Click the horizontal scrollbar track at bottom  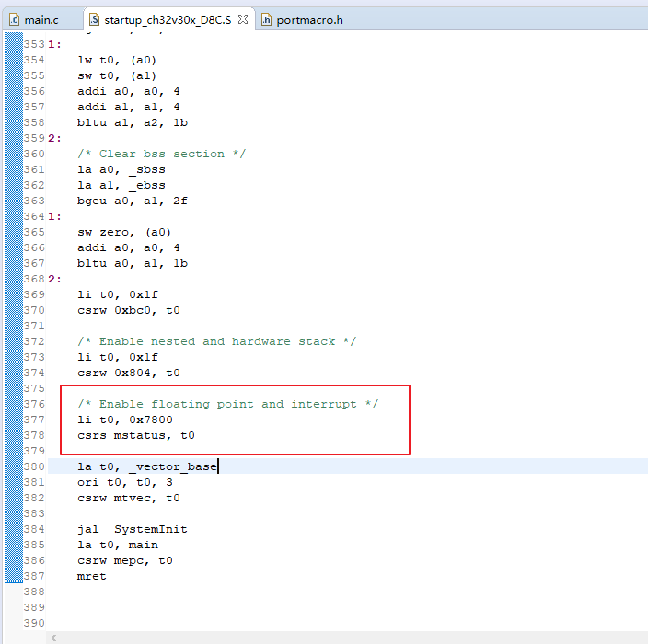350,637
